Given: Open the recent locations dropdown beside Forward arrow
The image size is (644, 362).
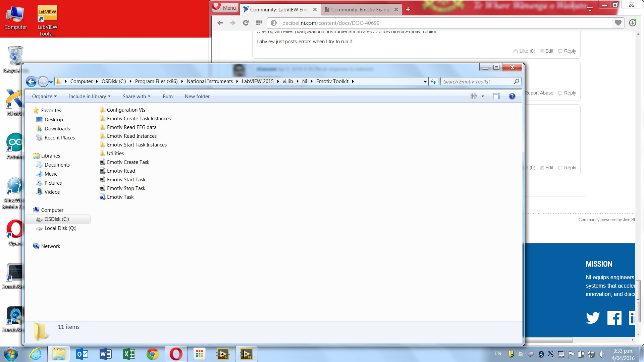Looking at the screenshot, I should [51, 82].
